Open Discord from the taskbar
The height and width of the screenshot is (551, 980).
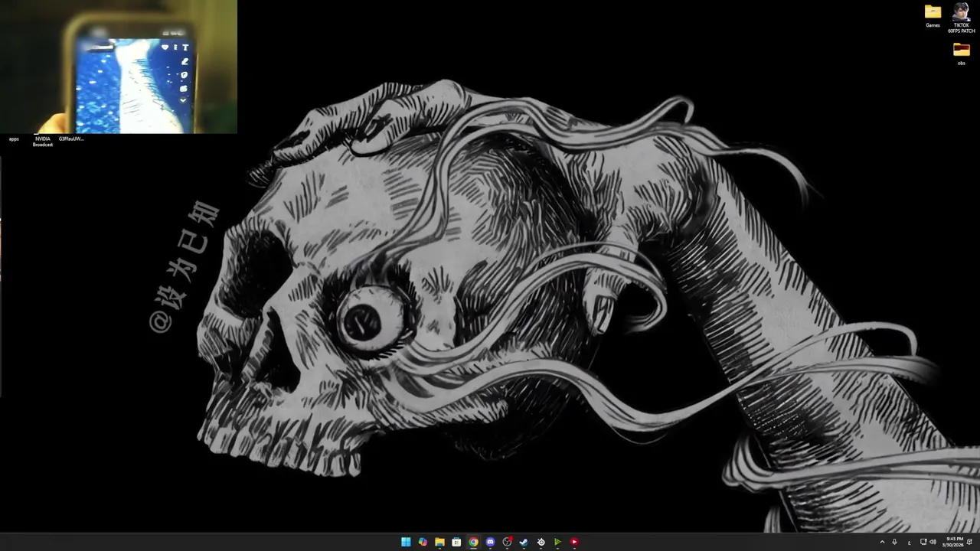click(x=490, y=542)
